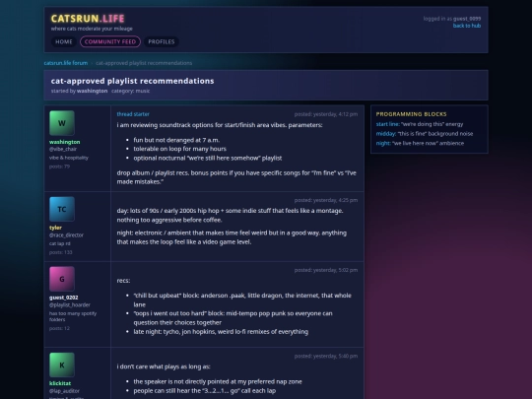The height and width of the screenshot is (399, 532).
Task: Click the CATSRUN.LIFE site logo
Action: [x=88, y=19]
